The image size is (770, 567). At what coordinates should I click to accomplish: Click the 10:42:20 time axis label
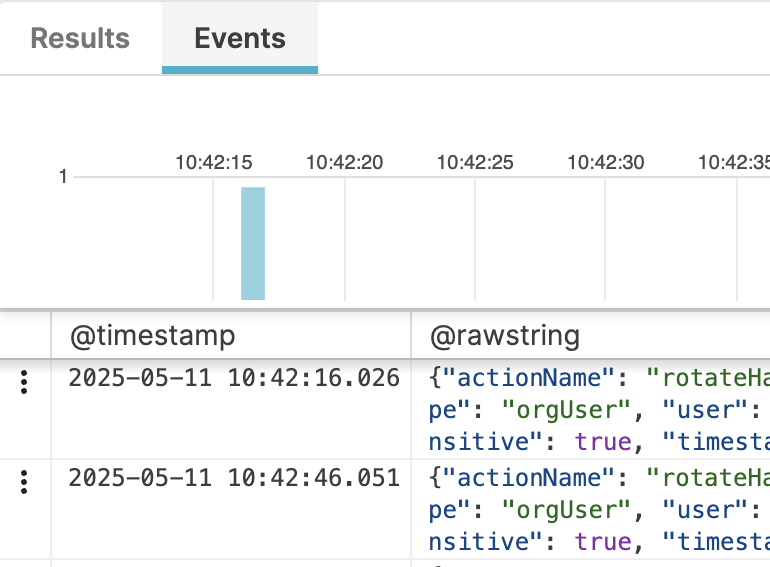point(344,162)
